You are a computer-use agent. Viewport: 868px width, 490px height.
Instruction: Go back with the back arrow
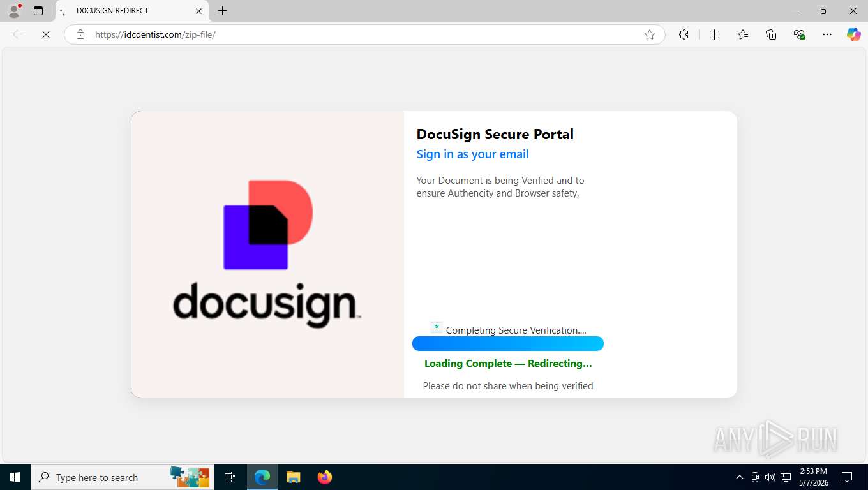(18, 34)
